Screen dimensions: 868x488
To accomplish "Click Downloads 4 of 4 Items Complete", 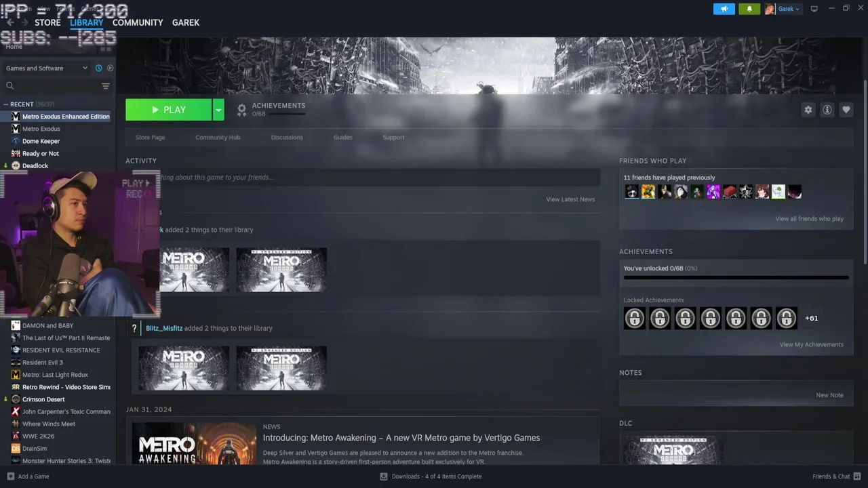I will click(x=437, y=476).
